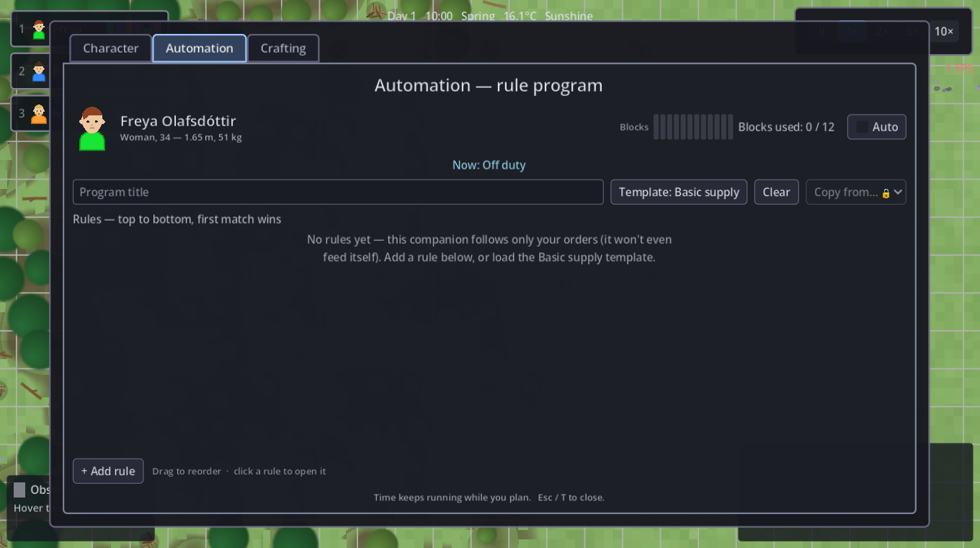Click the 'Spring' season label in top bar
This screenshot has height=548, width=980.
click(478, 16)
